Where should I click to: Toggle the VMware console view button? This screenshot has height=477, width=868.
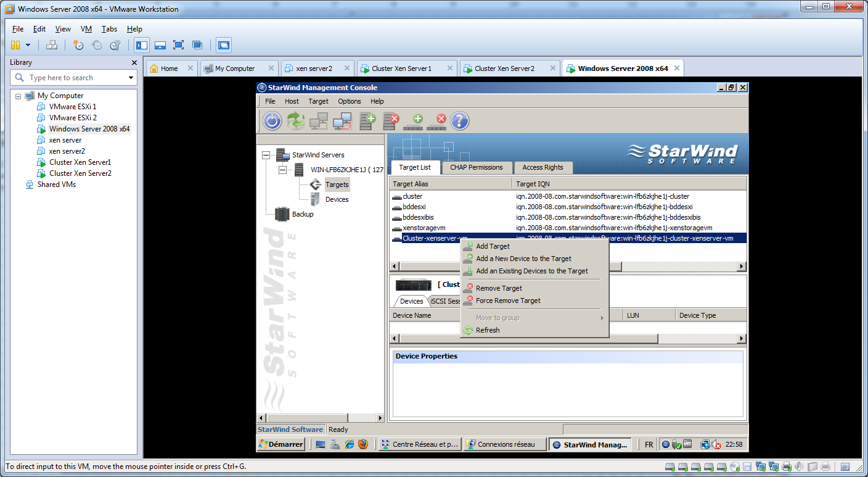(x=223, y=45)
